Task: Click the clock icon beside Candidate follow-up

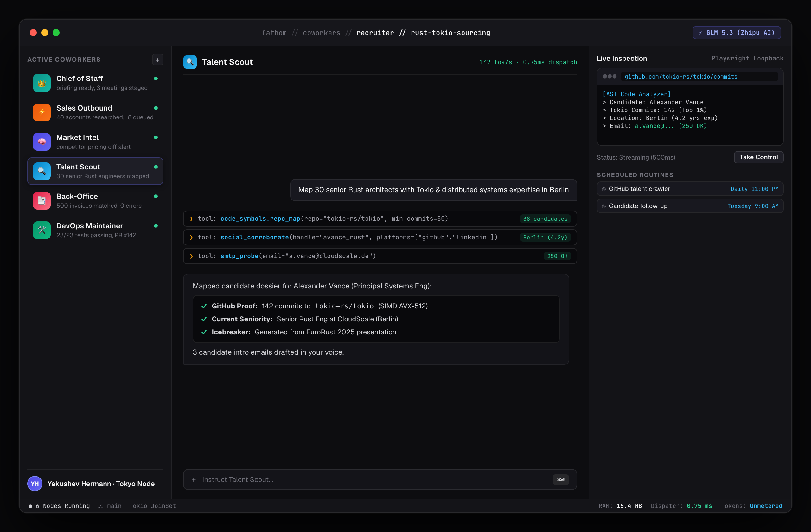Action: tap(604, 206)
